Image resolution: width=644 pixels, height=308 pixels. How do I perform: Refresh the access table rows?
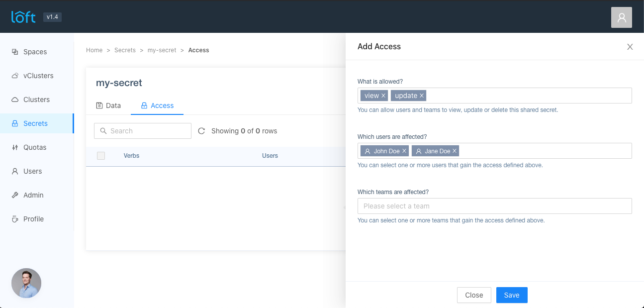(x=201, y=131)
